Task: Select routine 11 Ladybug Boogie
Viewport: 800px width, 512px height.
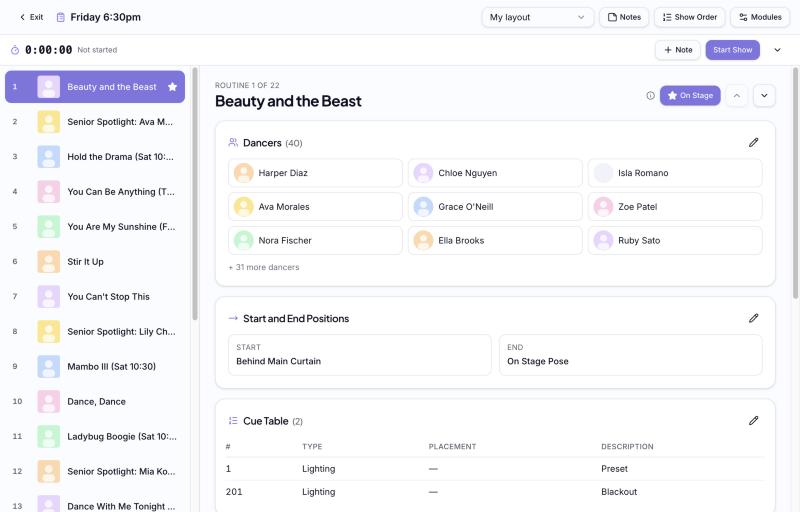Action: point(95,437)
